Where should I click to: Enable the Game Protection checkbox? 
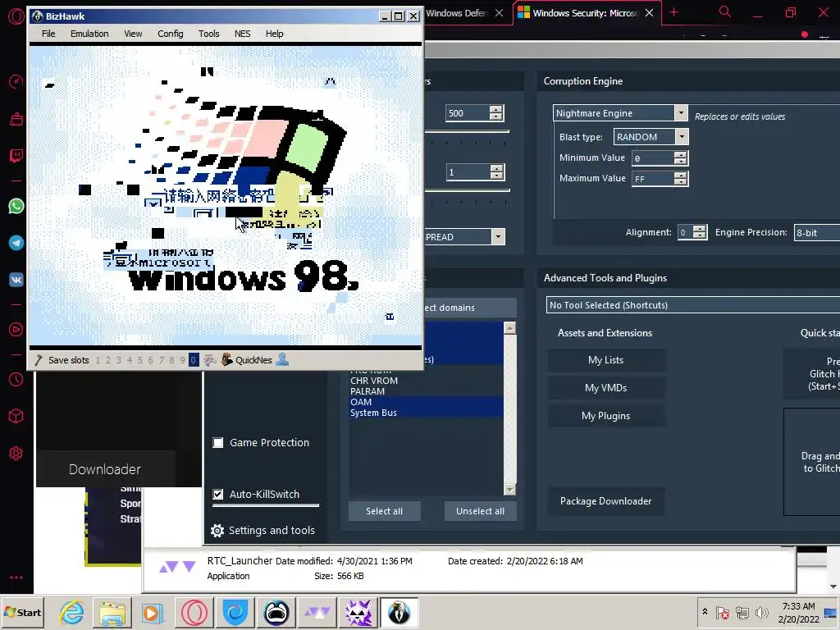pyautogui.click(x=218, y=442)
